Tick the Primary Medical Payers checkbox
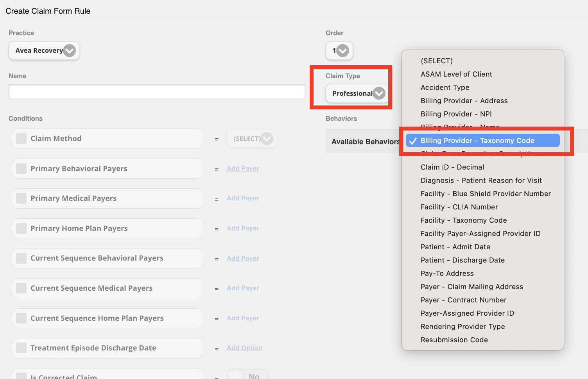The height and width of the screenshot is (379, 588). (x=22, y=198)
